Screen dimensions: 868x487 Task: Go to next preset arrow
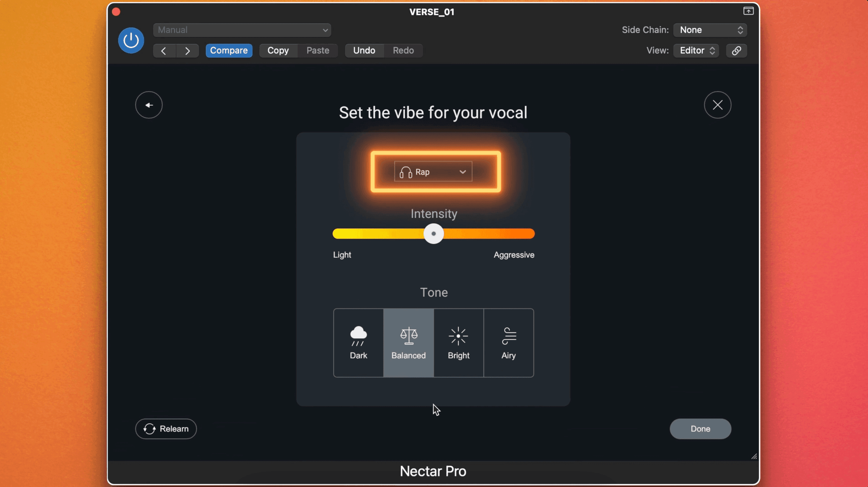click(187, 51)
